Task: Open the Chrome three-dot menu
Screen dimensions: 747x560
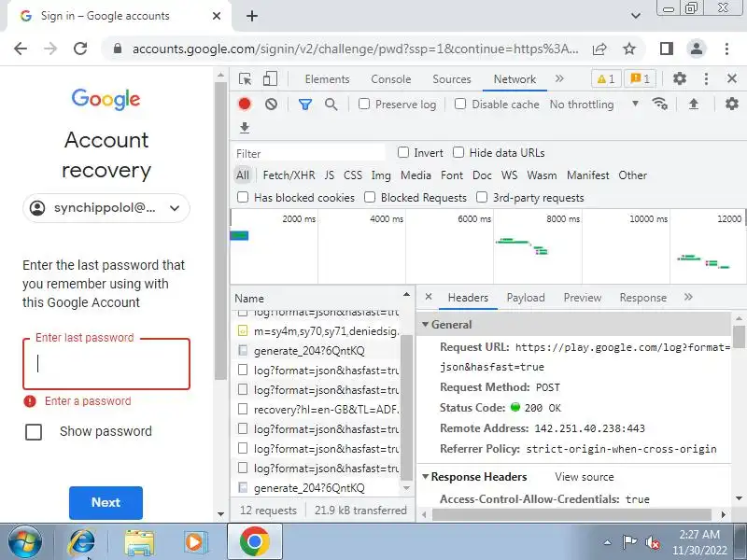Action: (726, 49)
